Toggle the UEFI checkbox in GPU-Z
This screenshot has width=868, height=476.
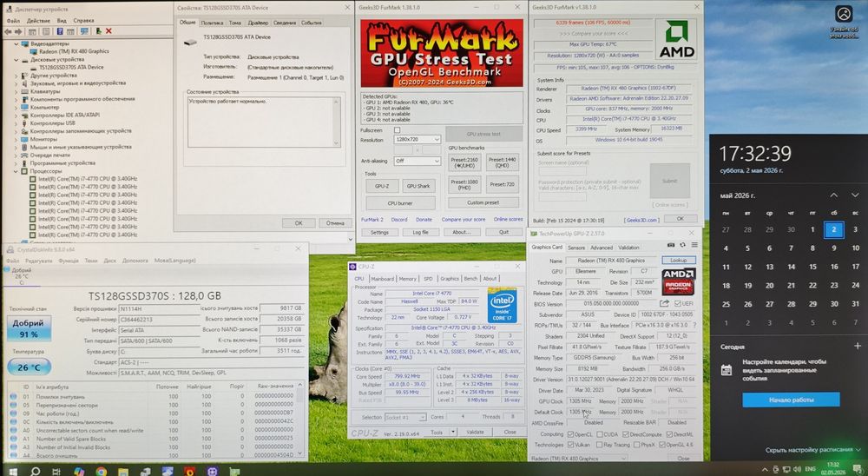click(x=678, y=304)
